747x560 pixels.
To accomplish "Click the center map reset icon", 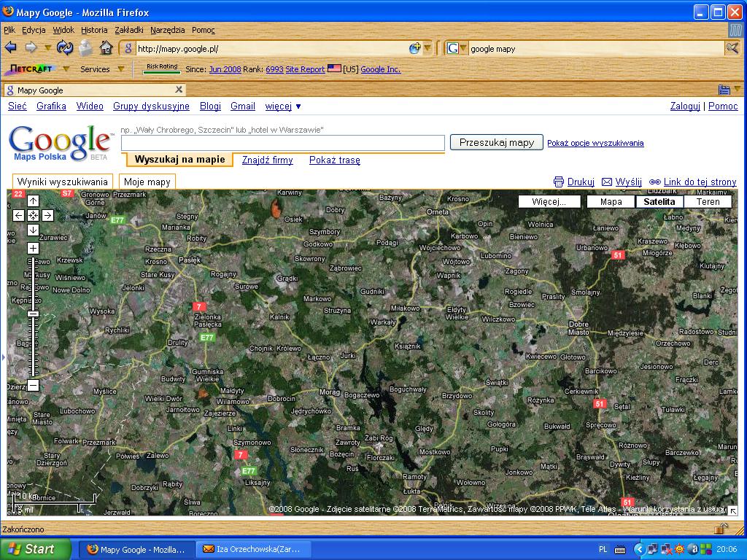I will point(33,215).
